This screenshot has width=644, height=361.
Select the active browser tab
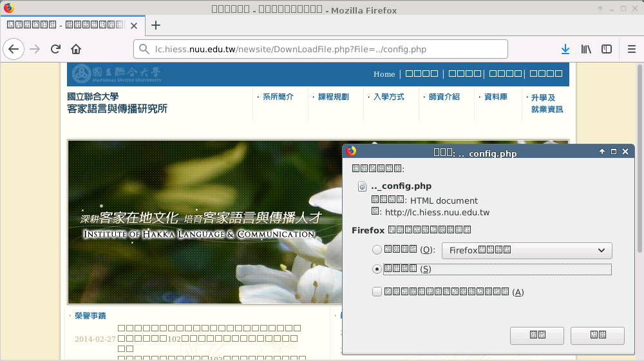(72, 25)
